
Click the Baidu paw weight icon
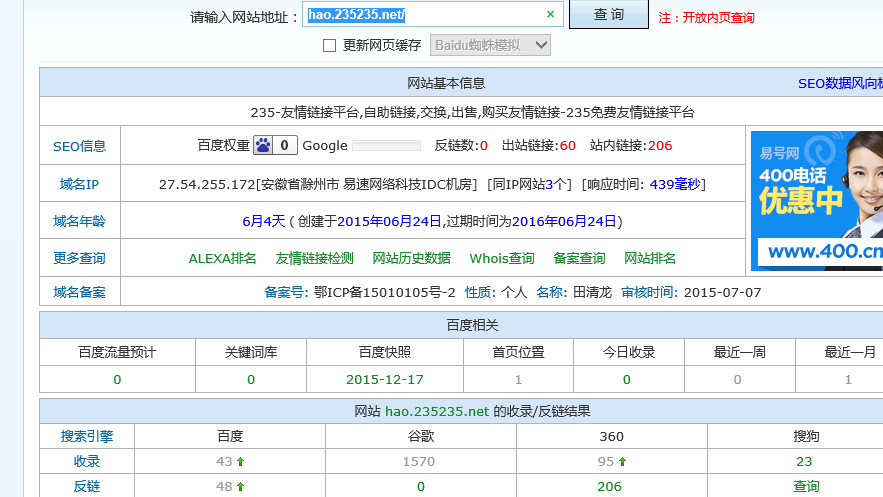coord(263,145)
